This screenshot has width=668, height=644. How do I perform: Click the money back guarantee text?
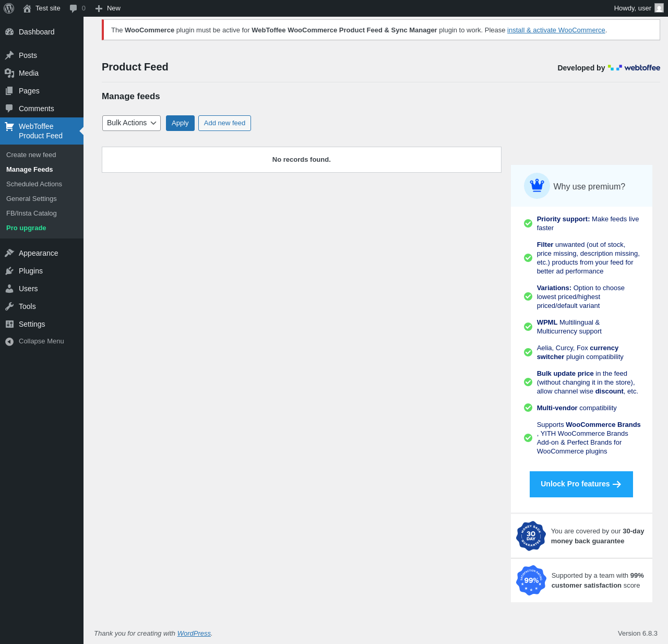pos(598,536)
